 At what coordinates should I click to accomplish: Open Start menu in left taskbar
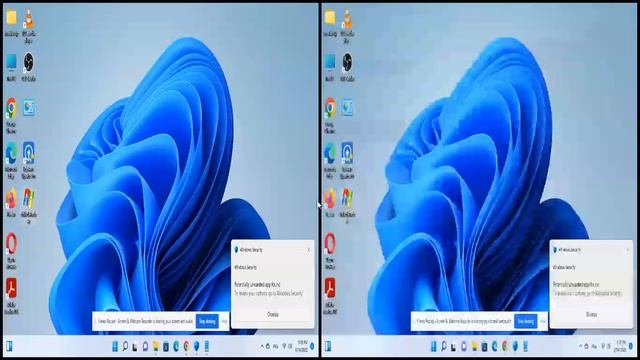(115, 347)
